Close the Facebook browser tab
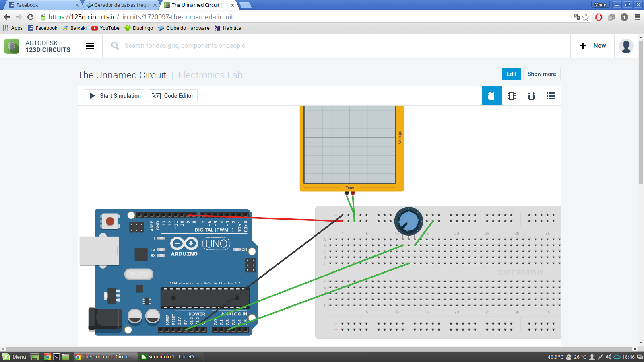 click(77, 5)
